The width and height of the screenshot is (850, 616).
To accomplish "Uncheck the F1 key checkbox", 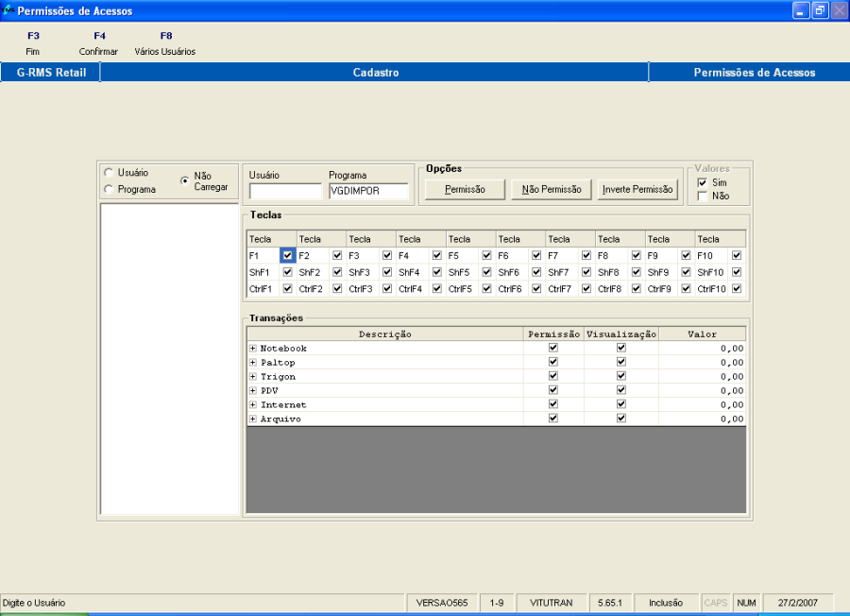I will [x=287, y=255].
